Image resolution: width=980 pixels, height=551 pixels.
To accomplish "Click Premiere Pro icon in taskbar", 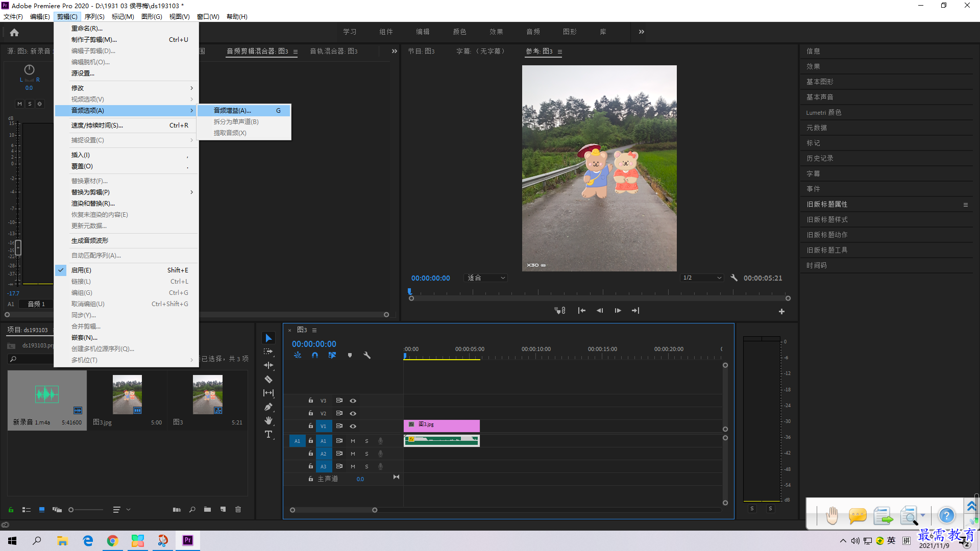I will pos(188,540).
